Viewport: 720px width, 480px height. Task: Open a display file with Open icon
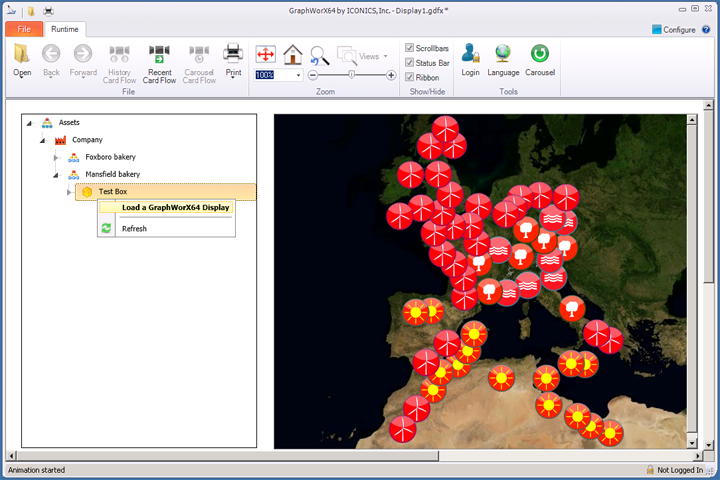(x=22, y=54)
